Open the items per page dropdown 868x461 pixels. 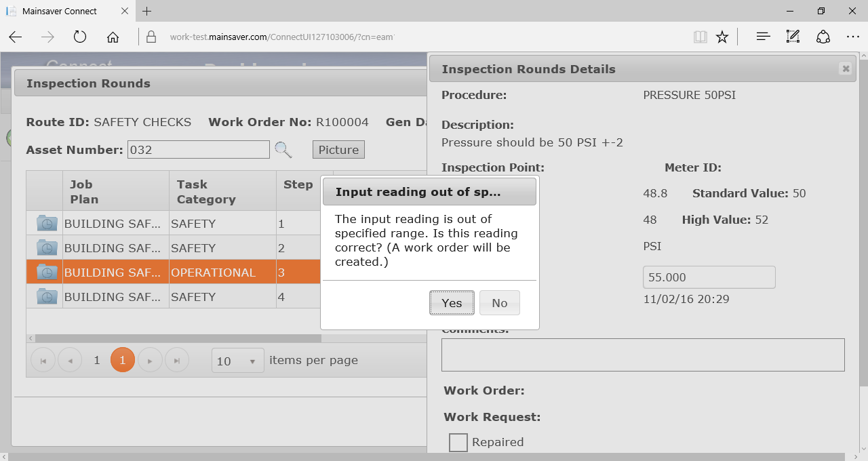[x=237, y=361]
